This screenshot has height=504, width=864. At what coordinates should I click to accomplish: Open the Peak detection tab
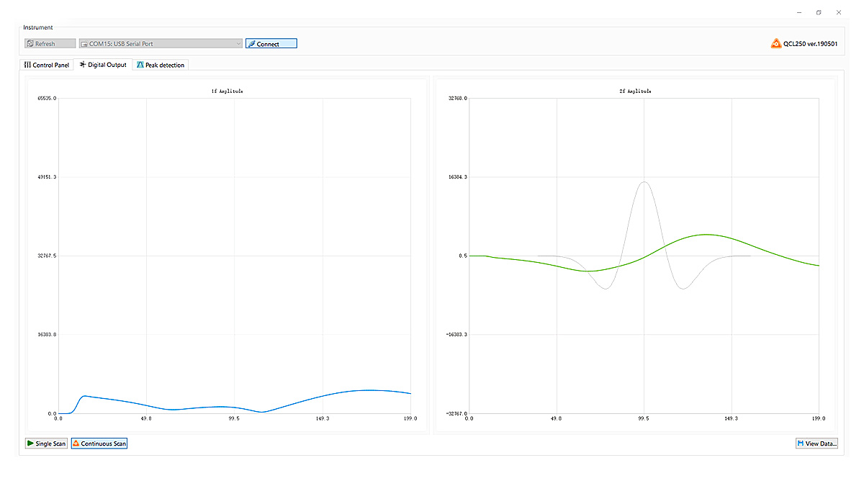(161, 65)
